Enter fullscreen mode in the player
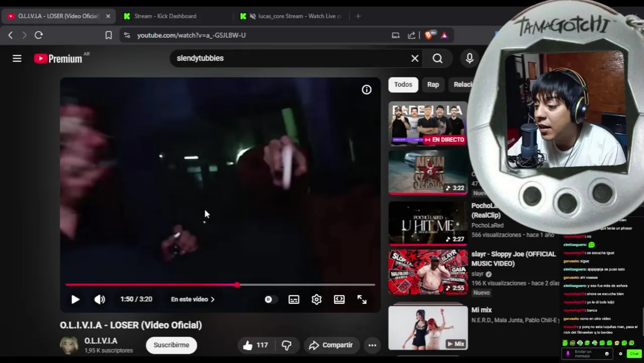 [362, 299]
